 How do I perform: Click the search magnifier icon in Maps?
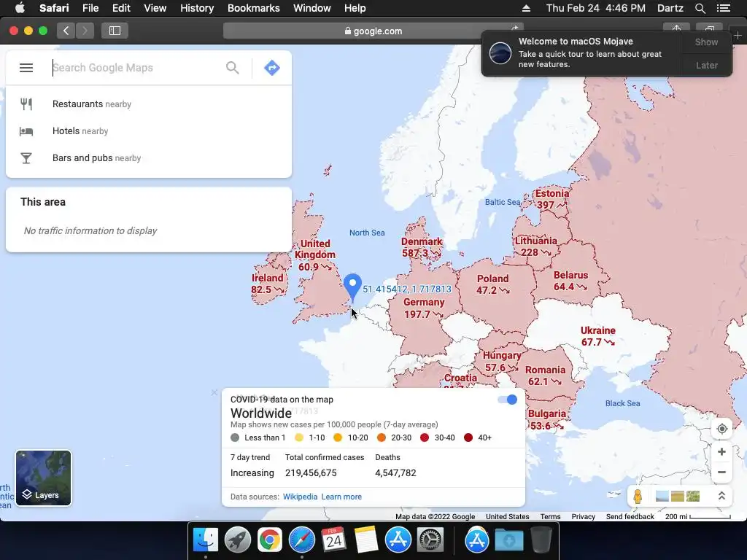click(233, 68)
